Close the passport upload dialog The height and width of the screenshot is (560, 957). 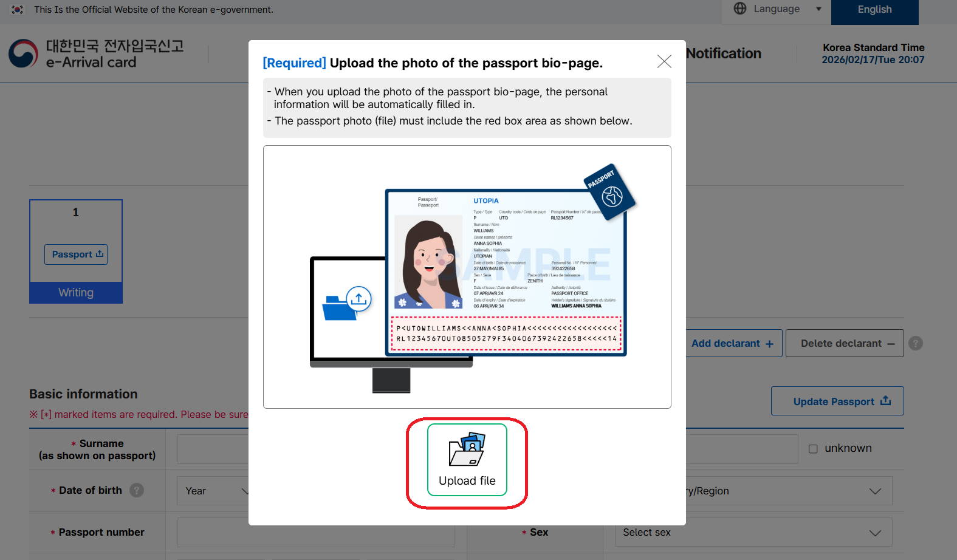(664, 61)
